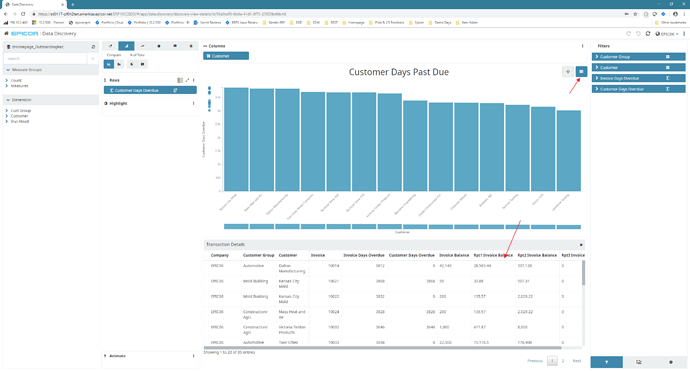This screenshot has width=690, height=371.
Task: Click the Next pagination link
Action: point(576,361)
